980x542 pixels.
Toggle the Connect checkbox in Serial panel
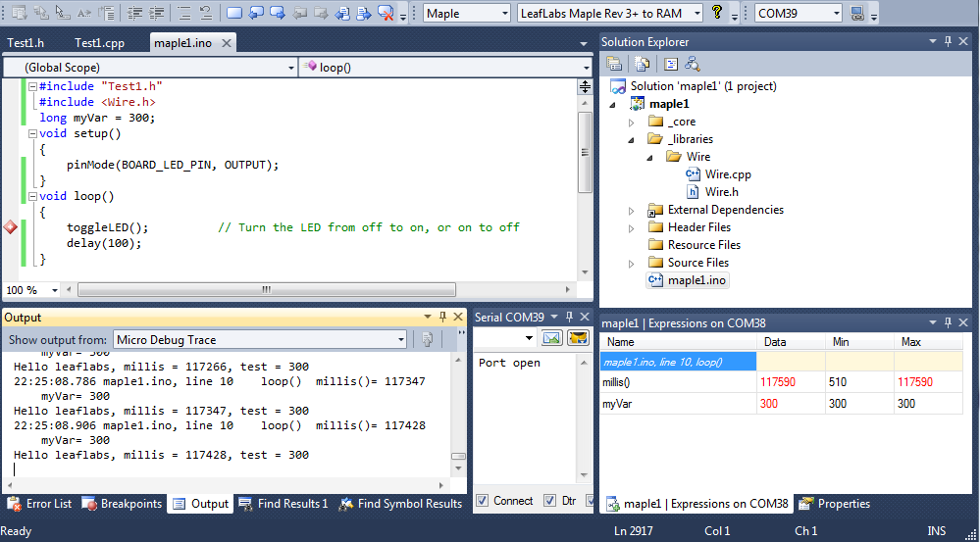482,500
